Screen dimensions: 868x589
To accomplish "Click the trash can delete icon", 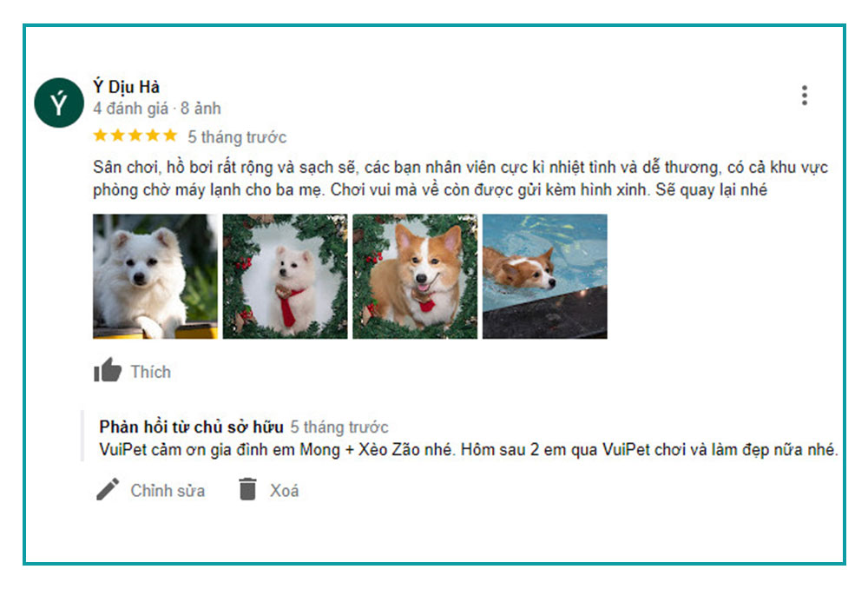I will coord(247,489).
